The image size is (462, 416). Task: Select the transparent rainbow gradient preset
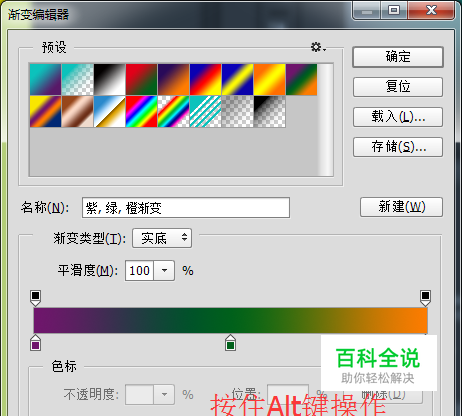pyautogui.click(x=174, y=112)
